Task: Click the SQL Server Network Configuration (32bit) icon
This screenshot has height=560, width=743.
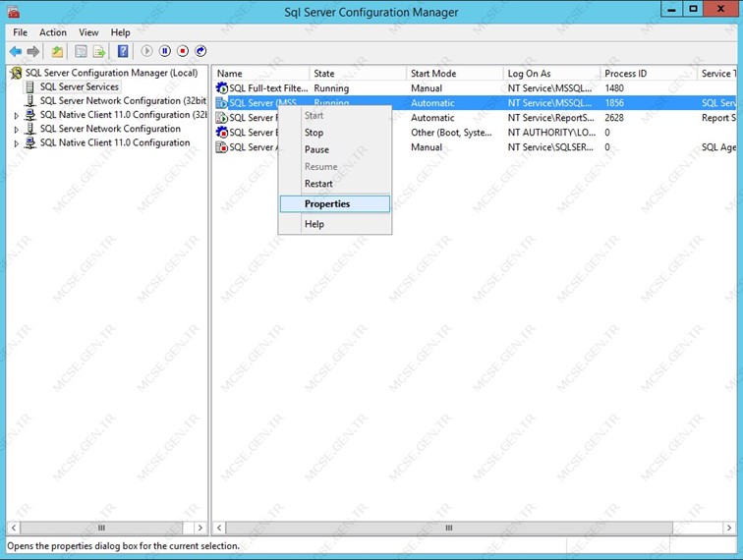Action: coord(30,100)
